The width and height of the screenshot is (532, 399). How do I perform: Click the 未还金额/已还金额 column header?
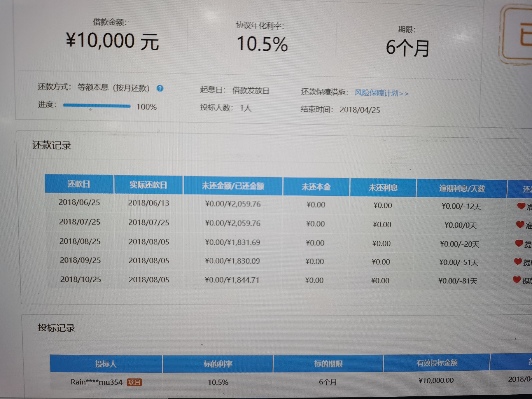tap(233, 186)
